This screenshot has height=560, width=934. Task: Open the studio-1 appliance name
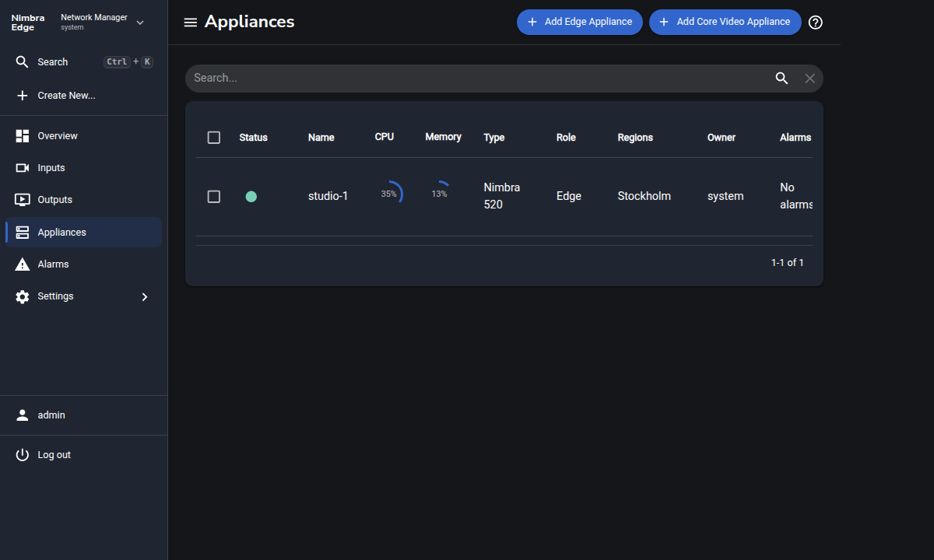pos(328,197)
